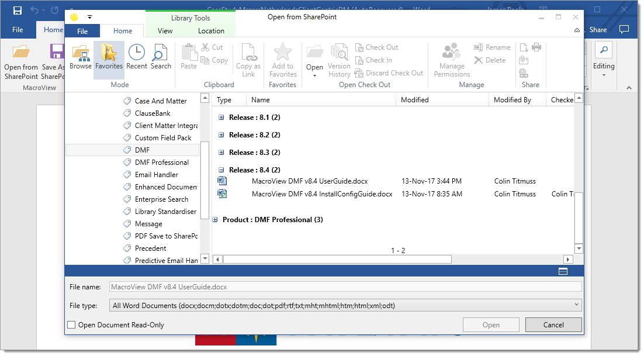Rename the selected document

click(x=492, y=47)
